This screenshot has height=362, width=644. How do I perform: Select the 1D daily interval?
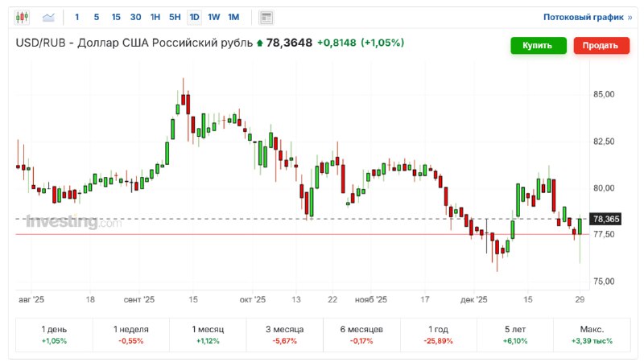(194, 17)
